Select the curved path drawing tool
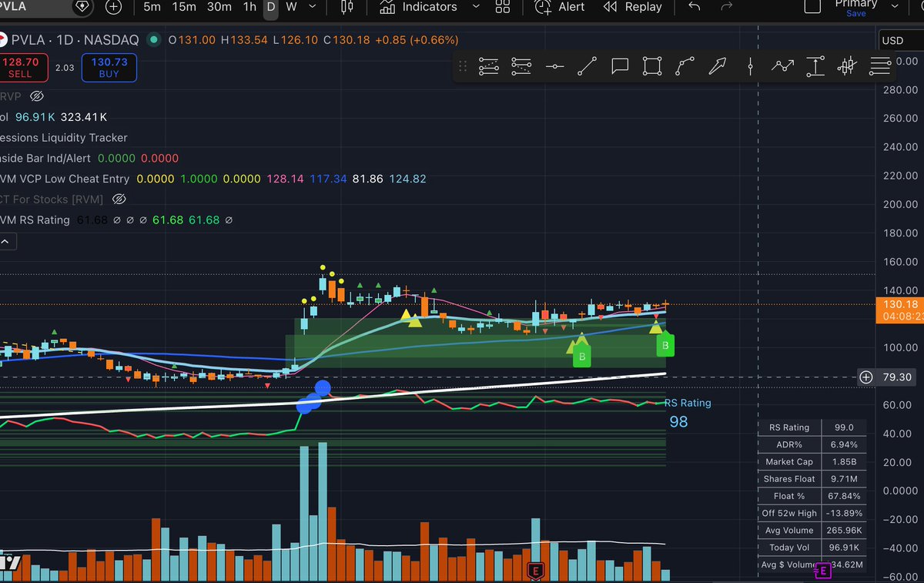Image resolution: width=924 pixels, height=583 pixels. [685, 67]
